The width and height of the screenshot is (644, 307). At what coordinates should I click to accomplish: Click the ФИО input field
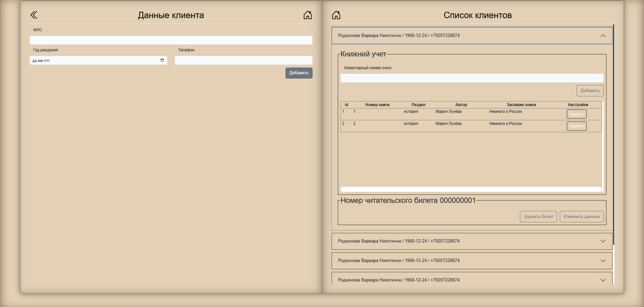point(171,40)
